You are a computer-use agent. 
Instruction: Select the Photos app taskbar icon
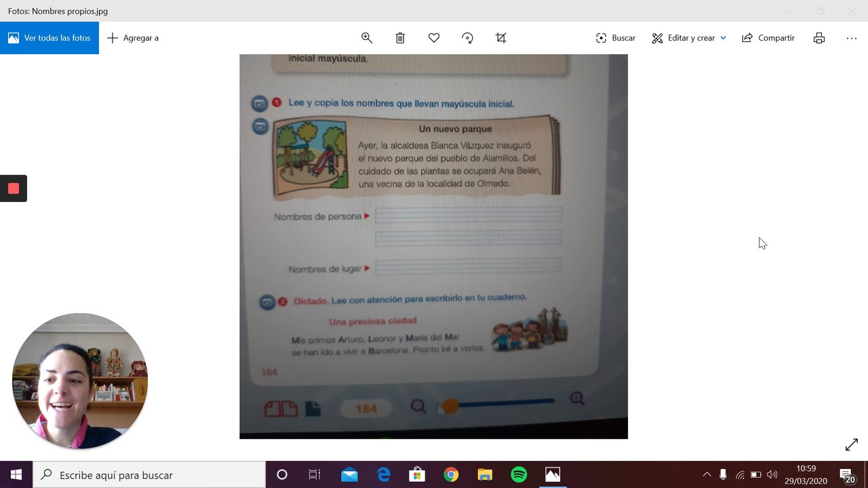point(553,474)
